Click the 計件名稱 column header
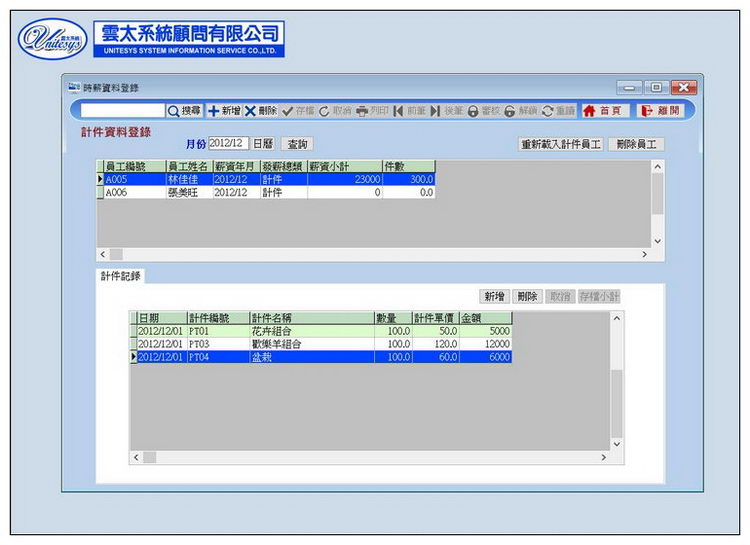Viewport: 750px width, 545px height. tap(312, 318)
